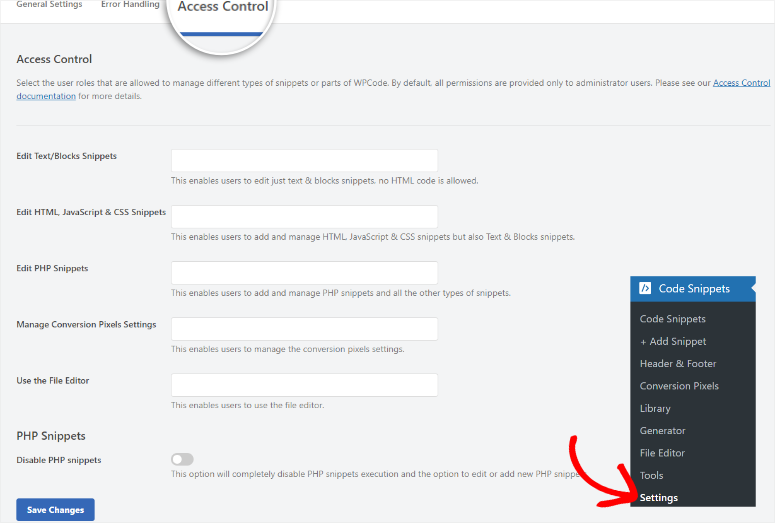This screenshot has height=523, width=775.
Task: Open the Access Control documentation link
Action: pos(741,83)
